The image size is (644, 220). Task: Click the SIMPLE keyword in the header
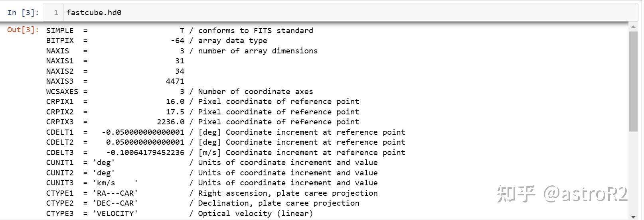(x=60, y=31)
